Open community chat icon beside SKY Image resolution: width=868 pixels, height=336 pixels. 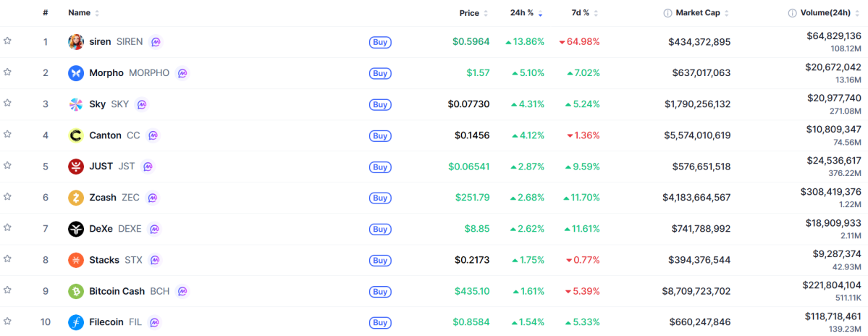point(142,104)
